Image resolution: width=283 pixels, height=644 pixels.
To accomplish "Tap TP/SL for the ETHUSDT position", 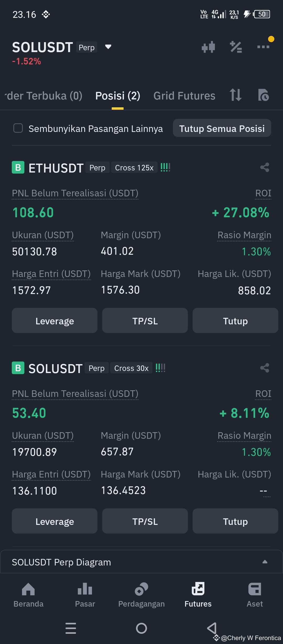I will (145, 321).
